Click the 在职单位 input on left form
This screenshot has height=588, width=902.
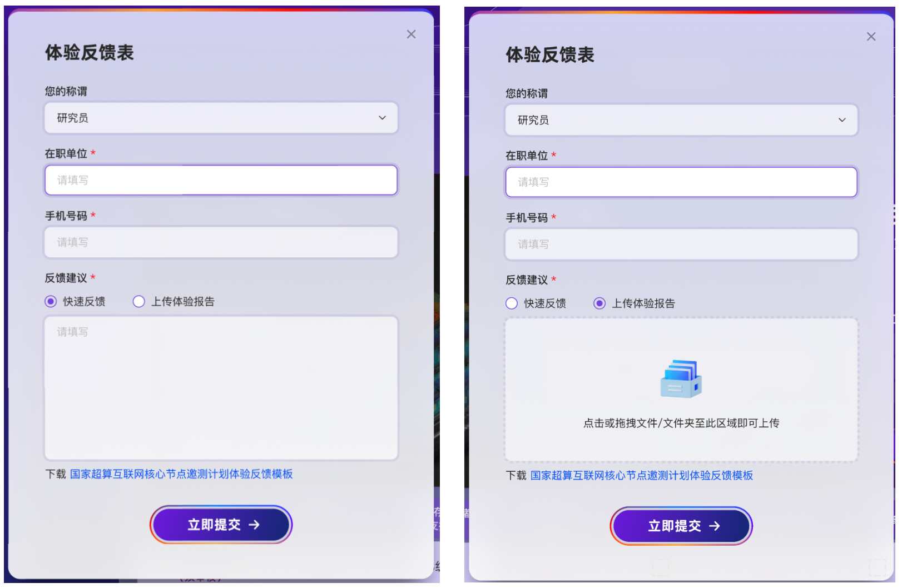pyautogui.click(x=221, y=180)
